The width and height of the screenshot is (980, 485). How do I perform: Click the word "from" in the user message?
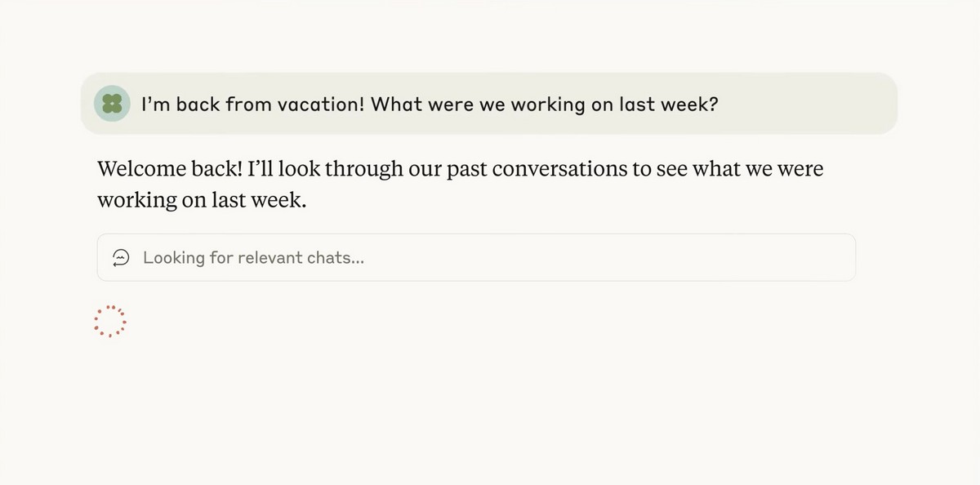(x=249, y=105)
